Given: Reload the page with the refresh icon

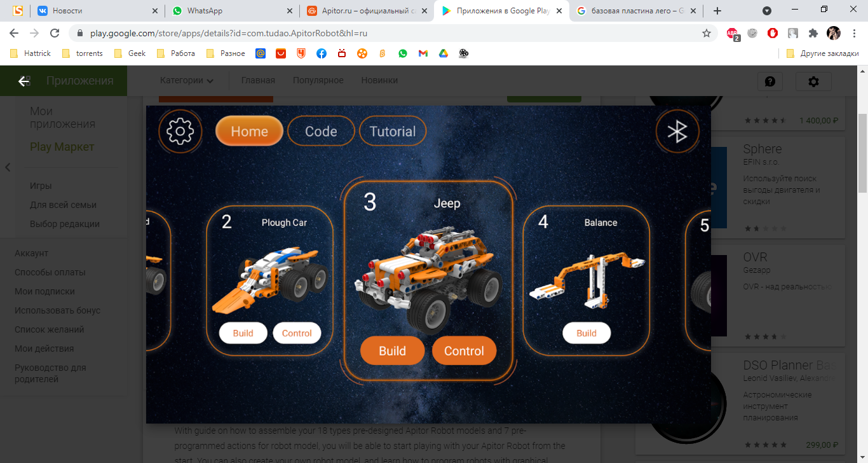Looking at the screenshot, I should coord(55,33).
